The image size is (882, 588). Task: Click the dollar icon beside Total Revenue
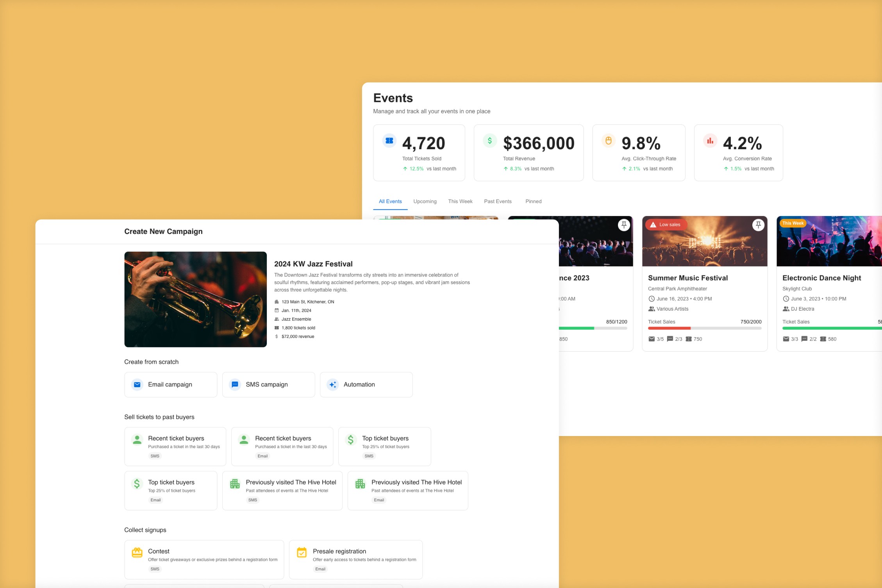489,141
